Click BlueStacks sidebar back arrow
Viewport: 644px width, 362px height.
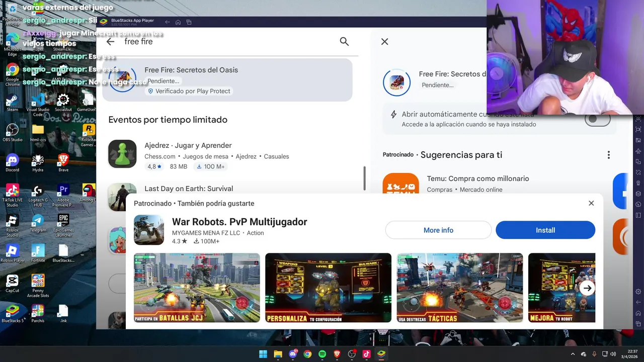638,302
